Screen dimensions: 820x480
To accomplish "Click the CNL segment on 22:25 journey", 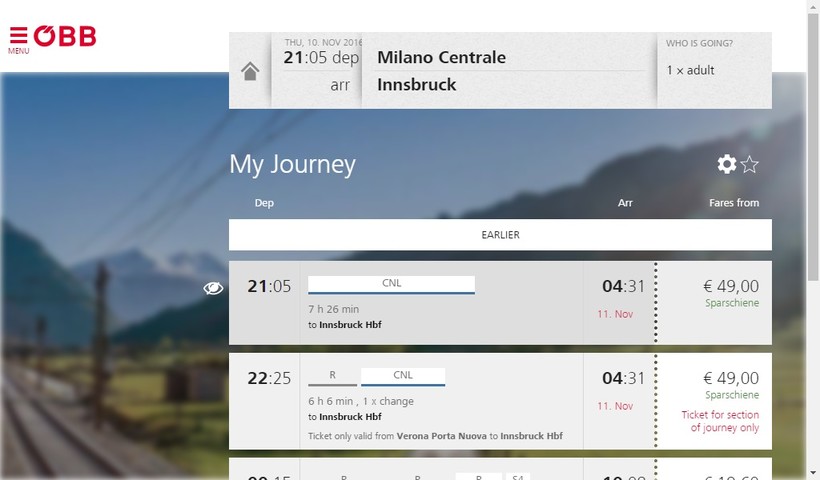I will (403, 377).
